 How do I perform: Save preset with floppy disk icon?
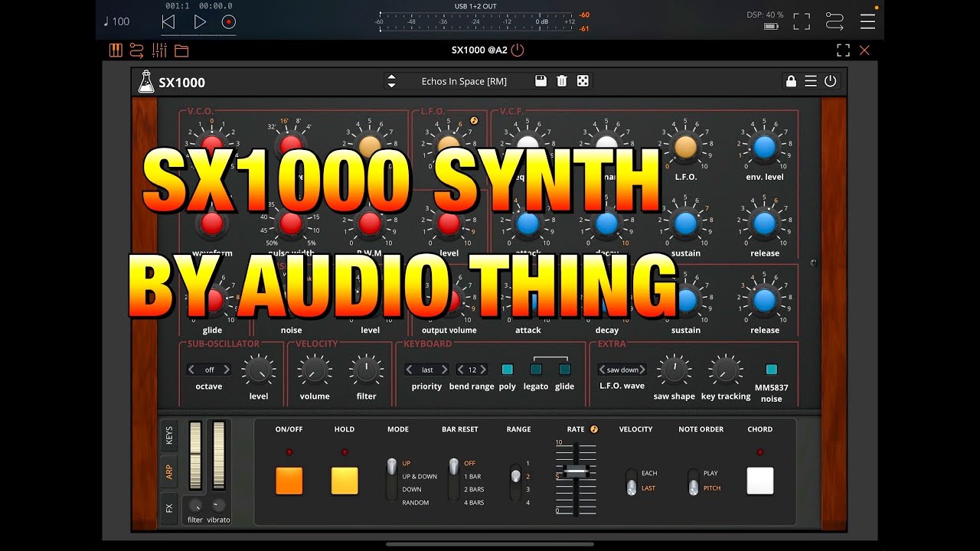(x=541, y=81)
